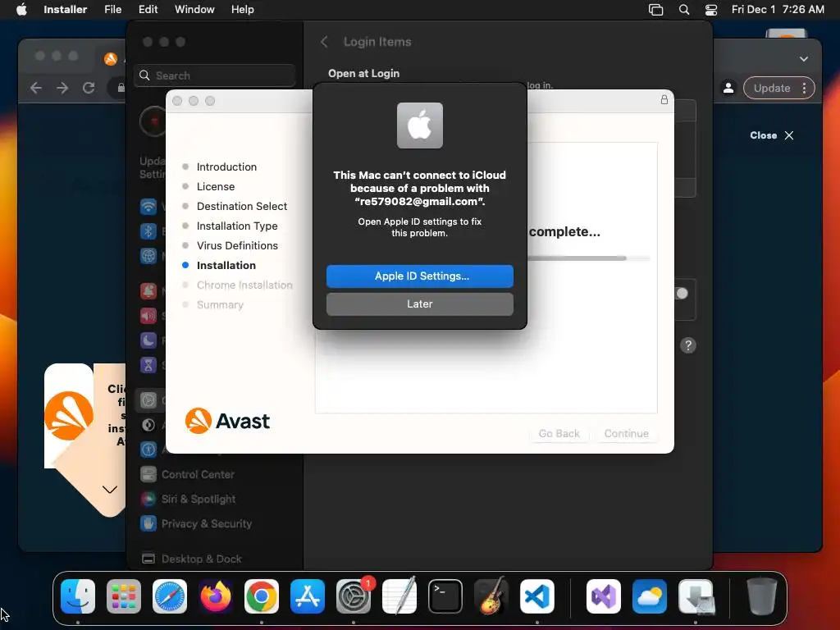
Task: Launch GarageBand from the Dock
Action: [x=491, y=596]
